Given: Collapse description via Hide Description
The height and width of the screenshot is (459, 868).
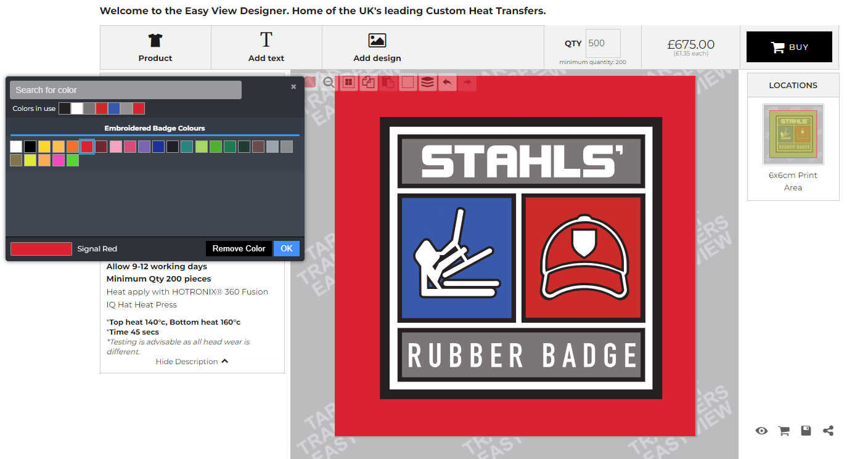Looking at the screenshot, I should [192, 362].
